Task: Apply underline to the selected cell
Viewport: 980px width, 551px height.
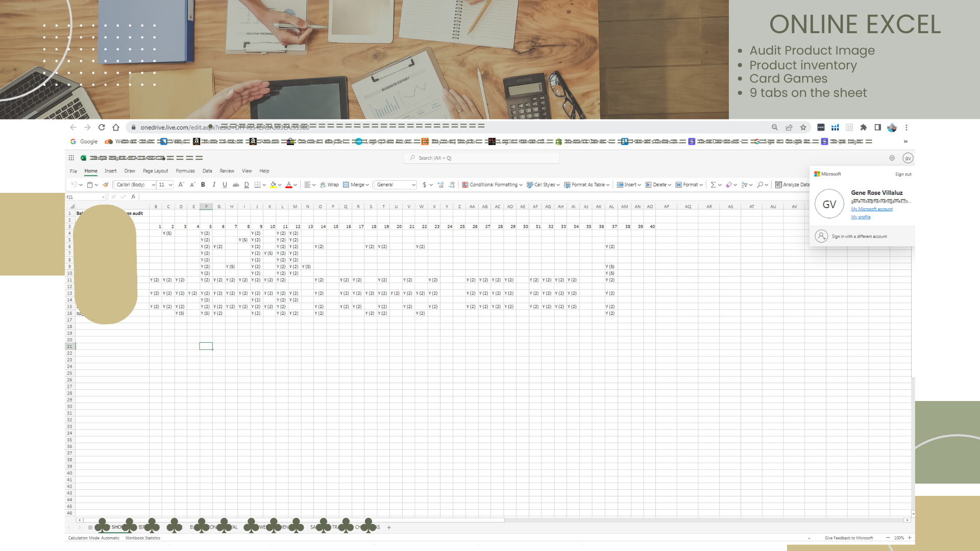Action: (225, 185)
